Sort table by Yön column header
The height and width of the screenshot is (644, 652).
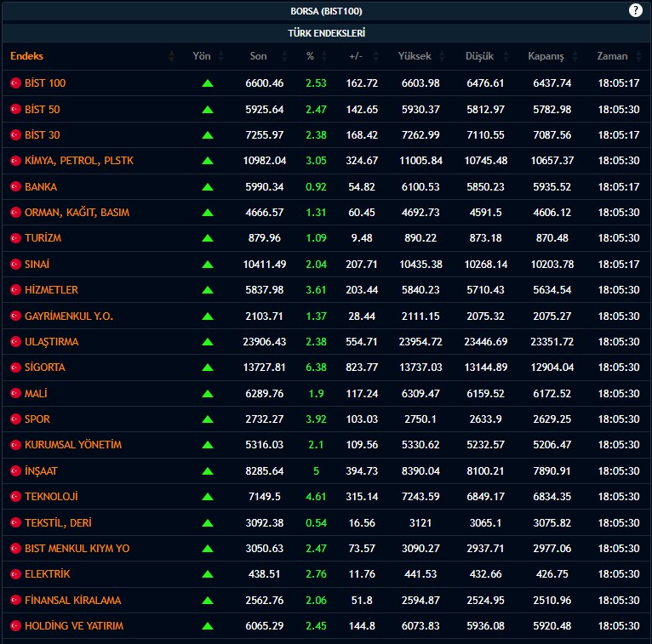click(202, 56)
